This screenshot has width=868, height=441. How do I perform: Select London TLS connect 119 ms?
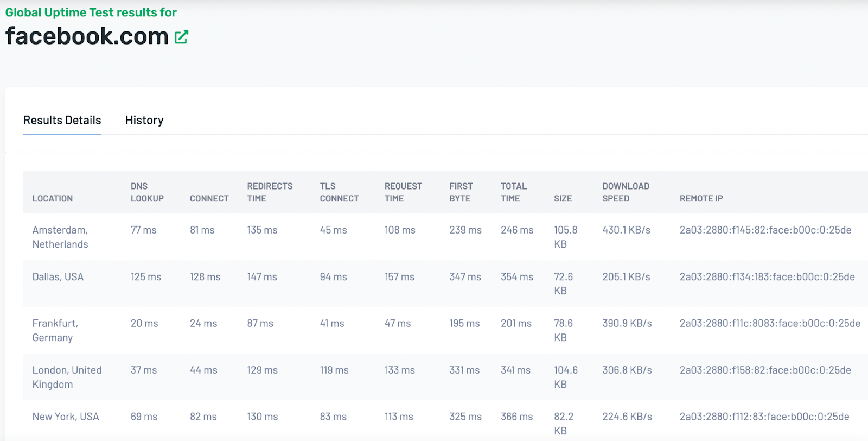click(x=334, y=370)
